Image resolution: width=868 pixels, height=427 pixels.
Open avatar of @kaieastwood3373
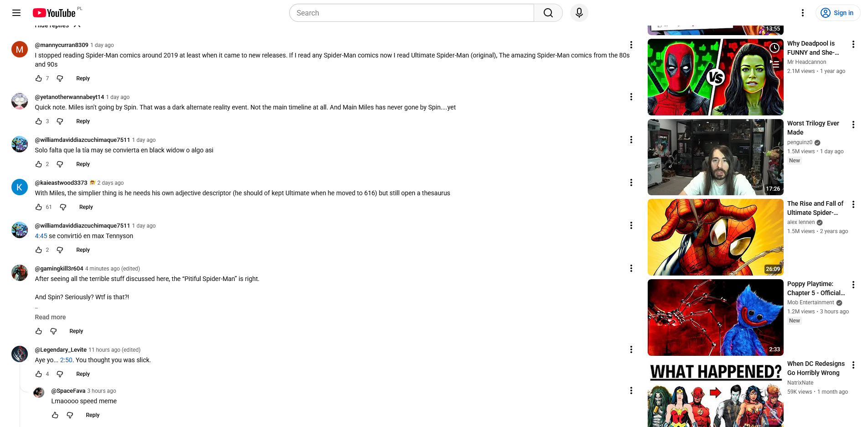[20, 187]
